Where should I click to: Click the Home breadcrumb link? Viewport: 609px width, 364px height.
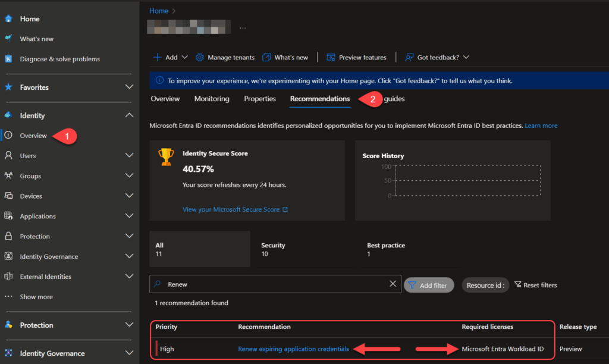[159, 11]
